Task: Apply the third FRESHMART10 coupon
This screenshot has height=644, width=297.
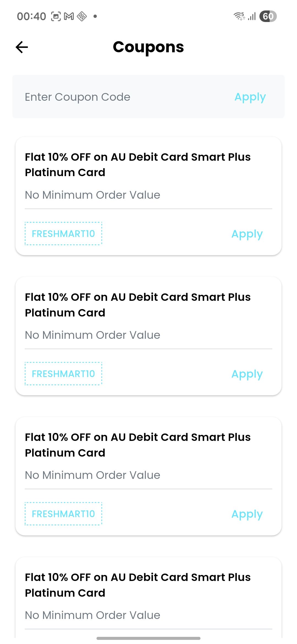Action: (x=247, y=514)
